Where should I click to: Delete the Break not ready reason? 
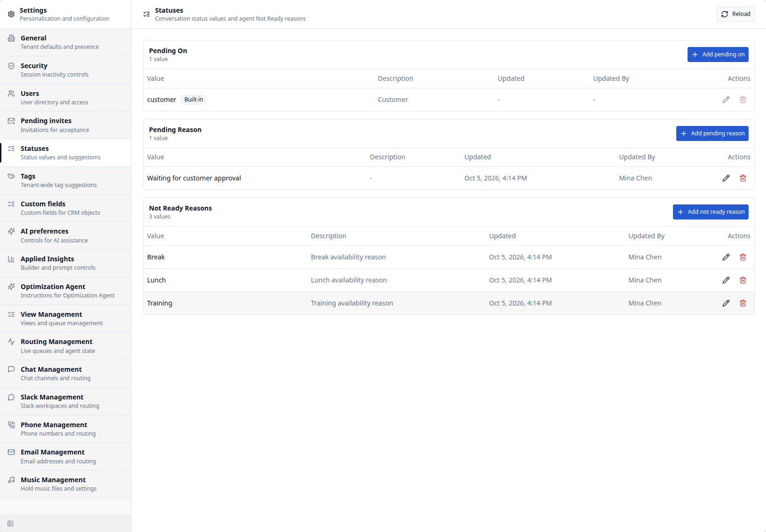[x=743, y=257]
